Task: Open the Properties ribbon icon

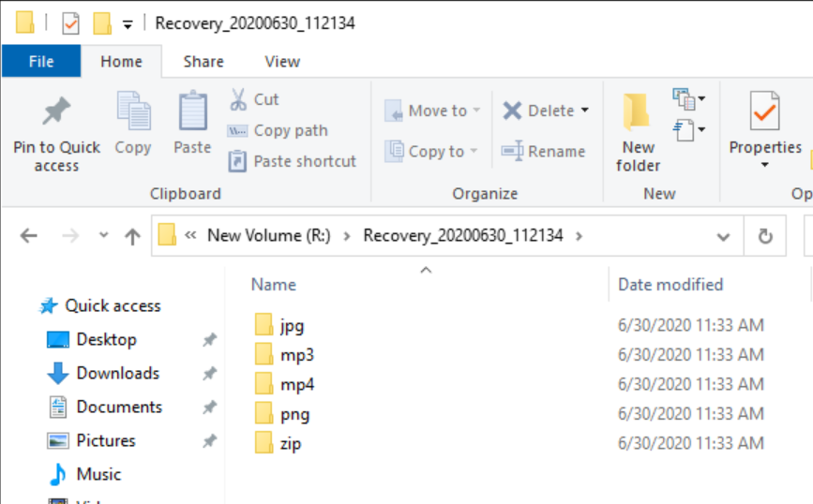Action: click(x=765, y=114)
